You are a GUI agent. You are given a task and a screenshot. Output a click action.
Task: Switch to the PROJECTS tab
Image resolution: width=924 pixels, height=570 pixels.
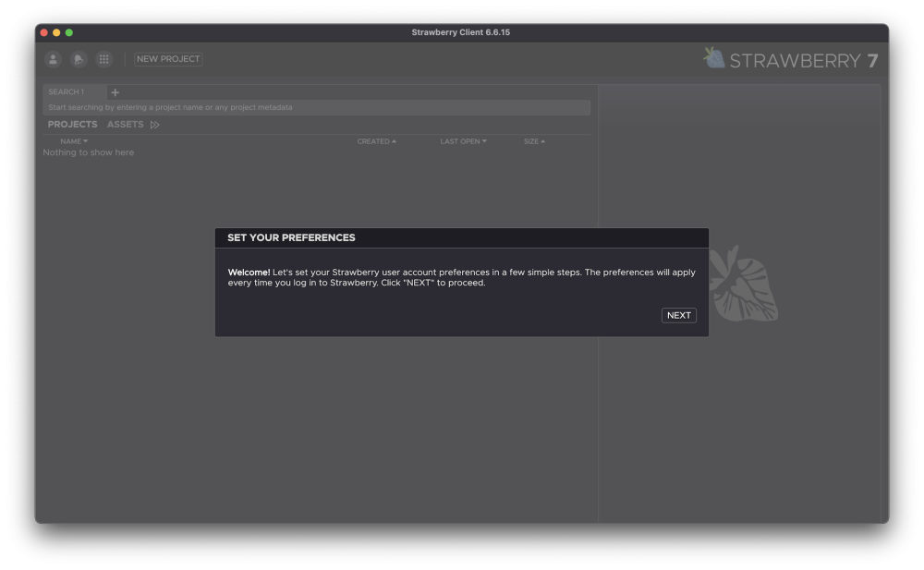point(72,125)
